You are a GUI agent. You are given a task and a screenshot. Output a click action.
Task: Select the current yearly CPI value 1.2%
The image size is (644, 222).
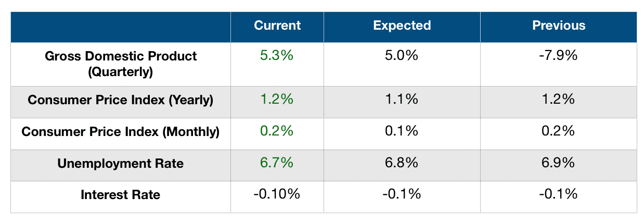pyautogui.click(x=277, y=100)
